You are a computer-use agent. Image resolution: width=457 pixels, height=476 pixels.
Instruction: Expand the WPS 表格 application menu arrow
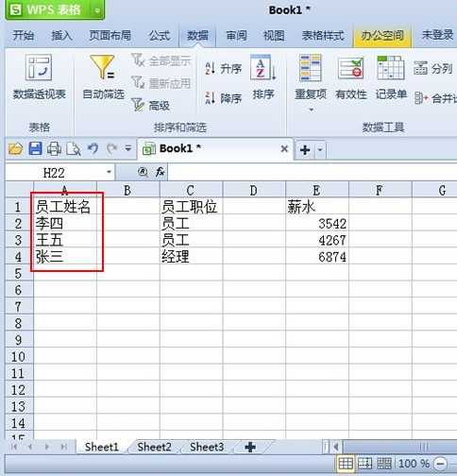[x=97, y=10]
